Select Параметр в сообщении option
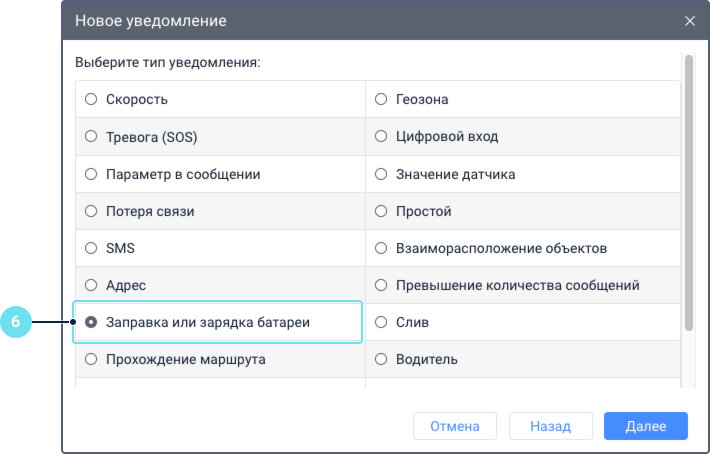Image resolution: width=710 pixels, height=454 pixels. click(91, 174)
